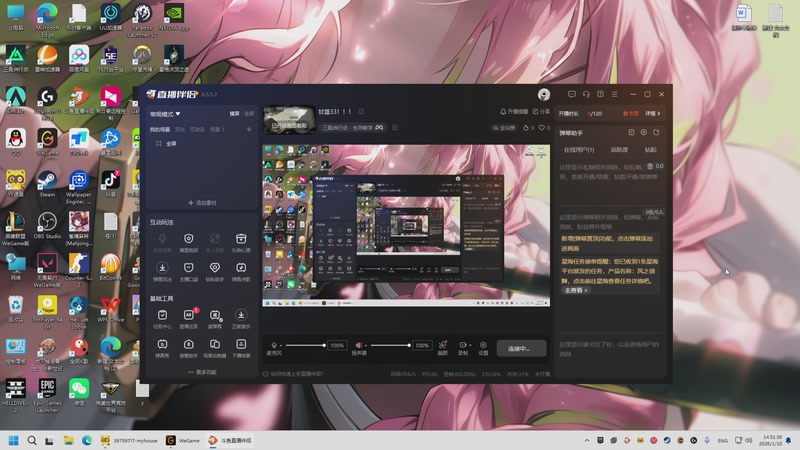800x450 pixels.
Task: Select the 我的场景 tab
Action: tap(160, 130)
